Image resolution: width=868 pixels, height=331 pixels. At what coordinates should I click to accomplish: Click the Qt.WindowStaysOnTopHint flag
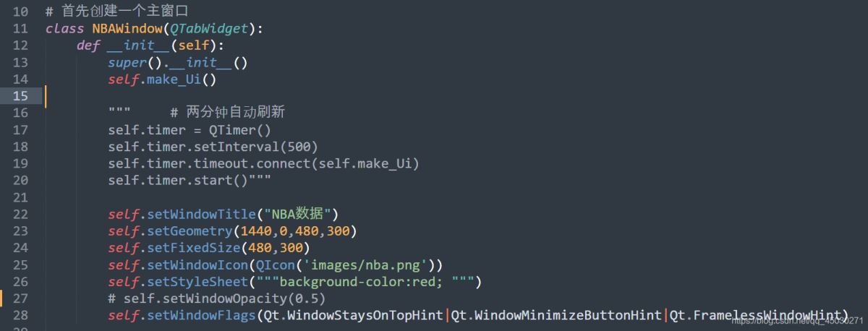[x=352, y=316]
